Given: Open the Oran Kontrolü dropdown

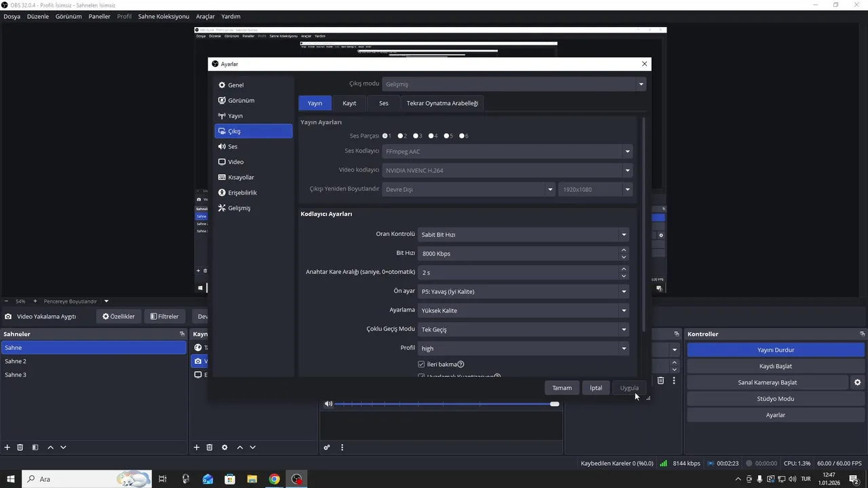Looking at the screenshot, I should click(524, 235).
